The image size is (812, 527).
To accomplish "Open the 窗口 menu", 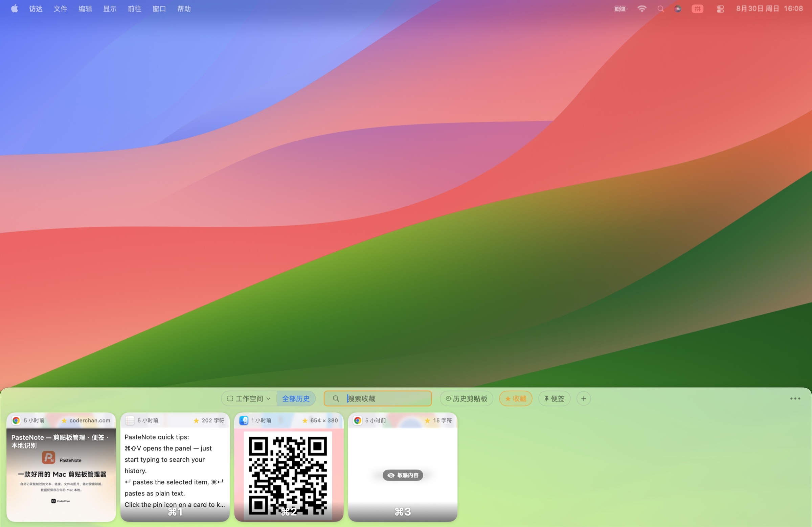I will click(x=159, y=9).
